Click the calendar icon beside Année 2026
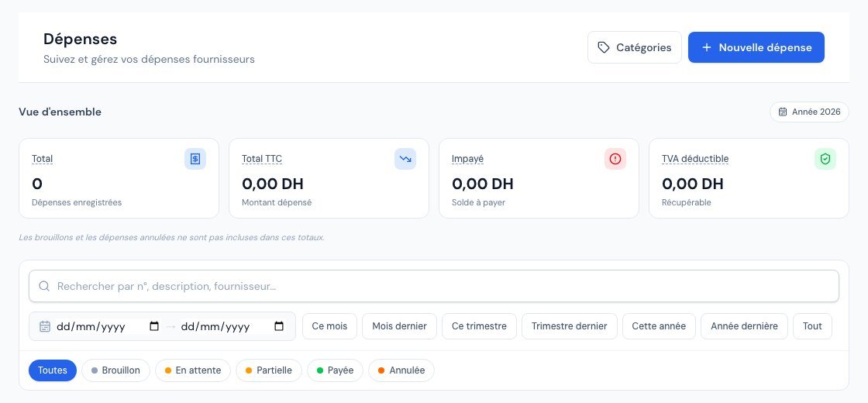The width and height of the screenshot is (868, 403). click(783, 112)
